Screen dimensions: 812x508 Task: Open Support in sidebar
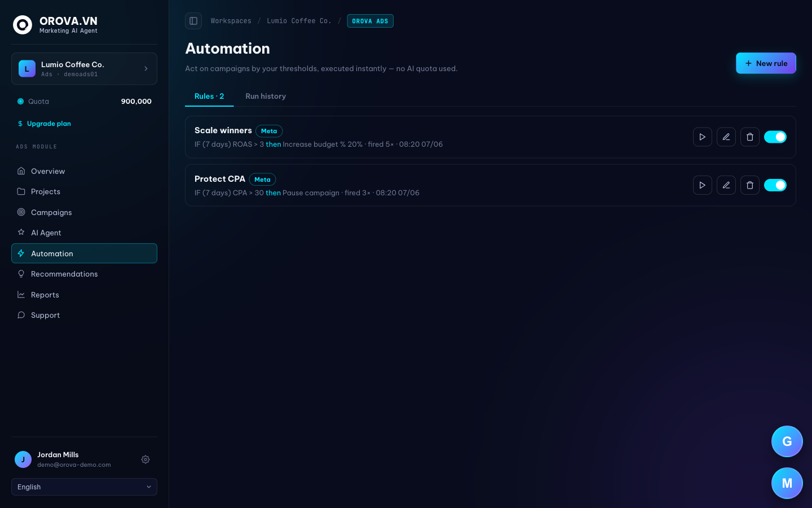[x=84, y=315]
